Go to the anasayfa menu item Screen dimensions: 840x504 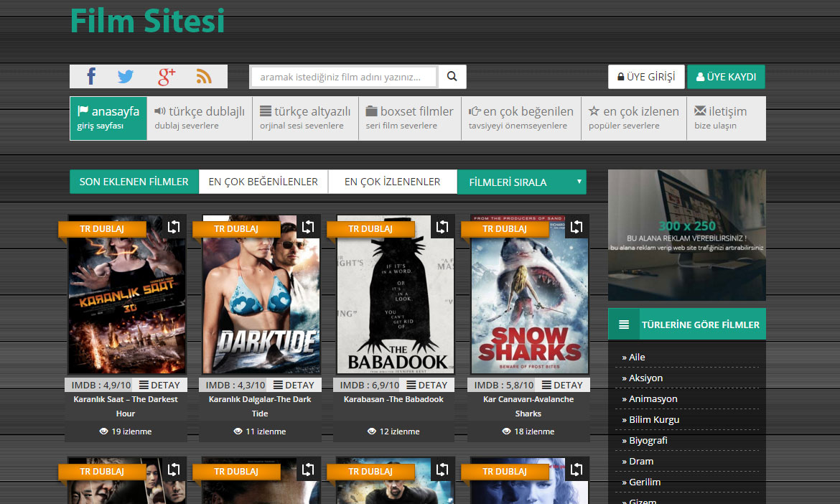coord(108,118)
